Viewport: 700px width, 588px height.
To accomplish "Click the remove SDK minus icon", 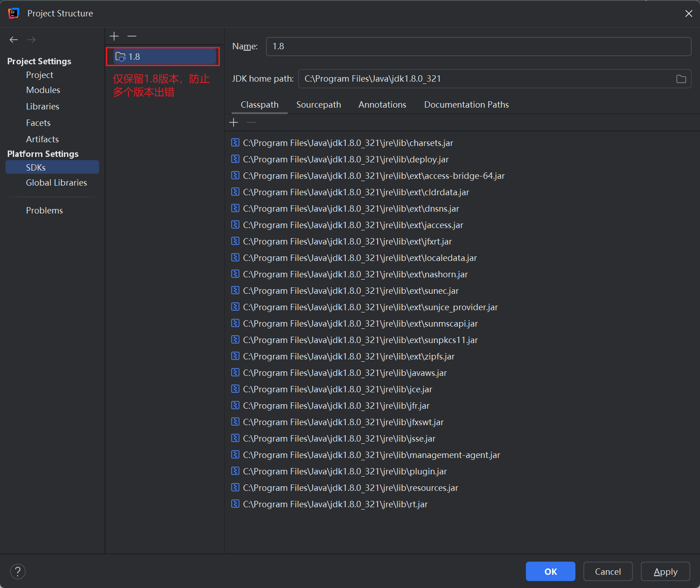I will point(132,36).
